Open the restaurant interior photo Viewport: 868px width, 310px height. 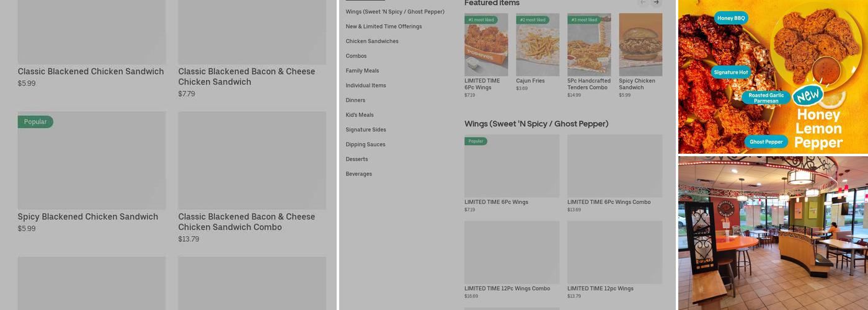pyautogui.click(x=773, y=233)
